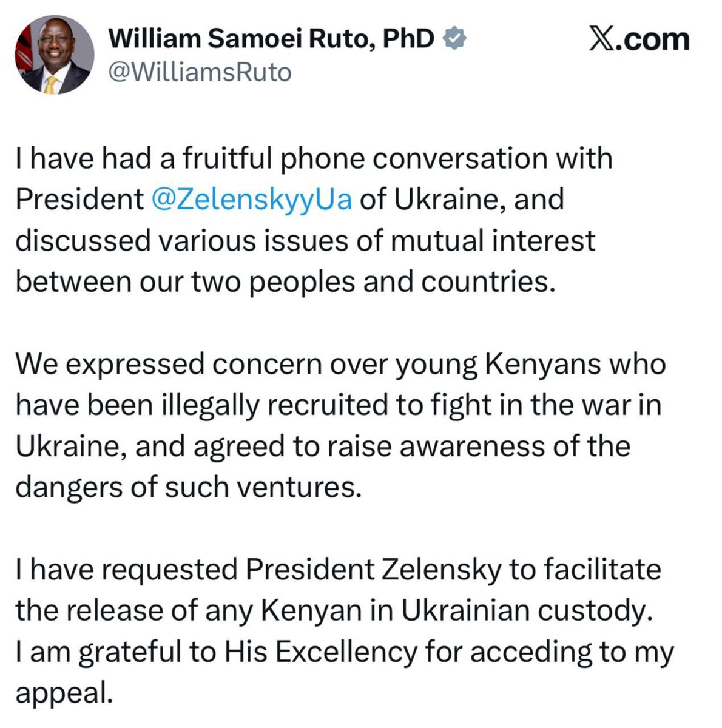722x728 pixels.
Task: Click the line 'have been illegally recruited to fight'
Action: [338, 405]
